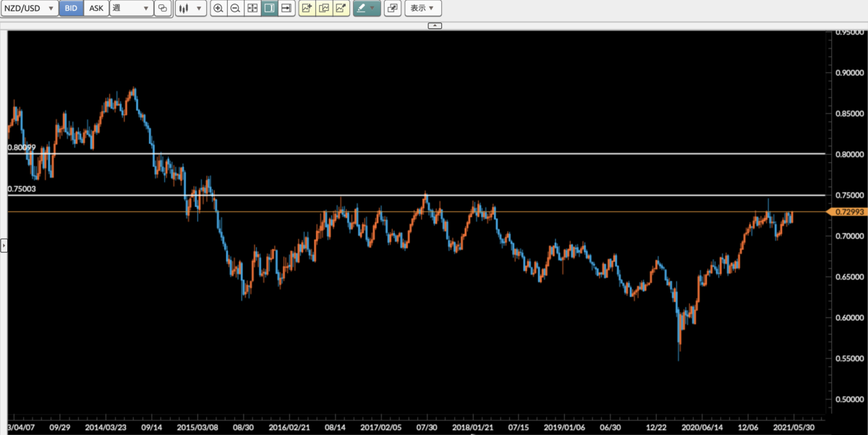This screenshot has height=435, width=868.
Task: Click the 2015/03/08 date axis label
Action: pyautogui.click(x=197, y=428)
